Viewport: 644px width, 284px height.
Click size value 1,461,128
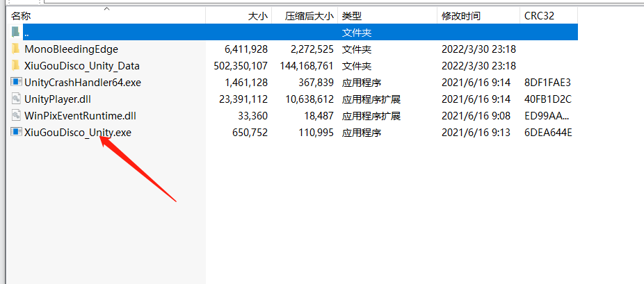click(246, 83)
